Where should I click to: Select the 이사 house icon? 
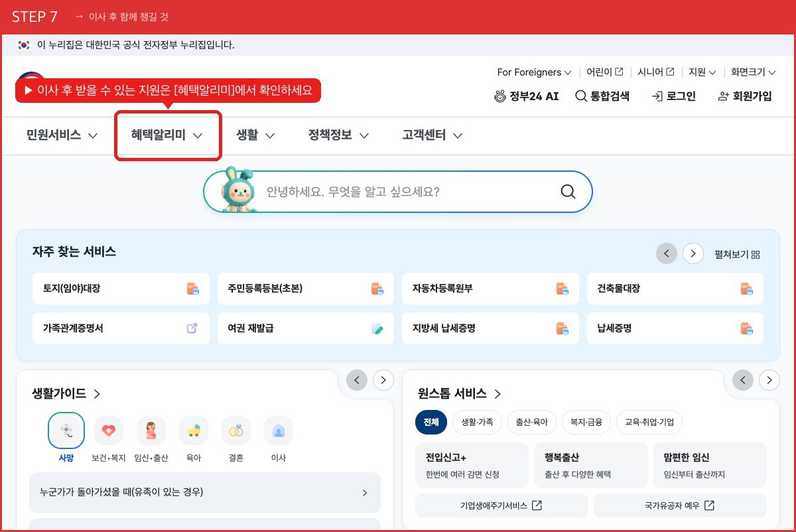[x=279, y=431]
